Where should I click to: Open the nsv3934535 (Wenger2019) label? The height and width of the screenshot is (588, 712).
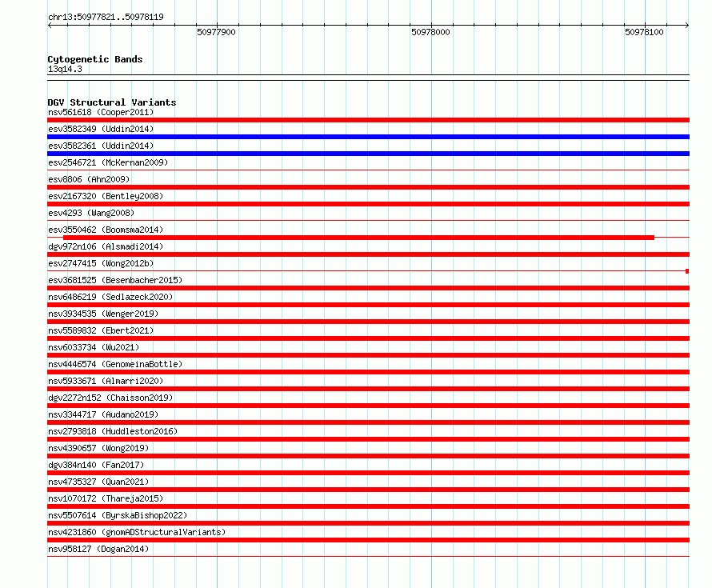tap(103, 314)
